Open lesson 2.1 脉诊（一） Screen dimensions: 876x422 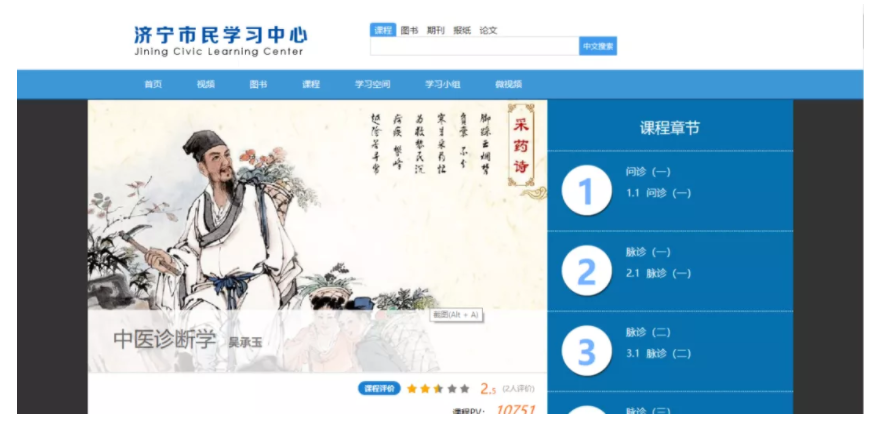point(658,274)
